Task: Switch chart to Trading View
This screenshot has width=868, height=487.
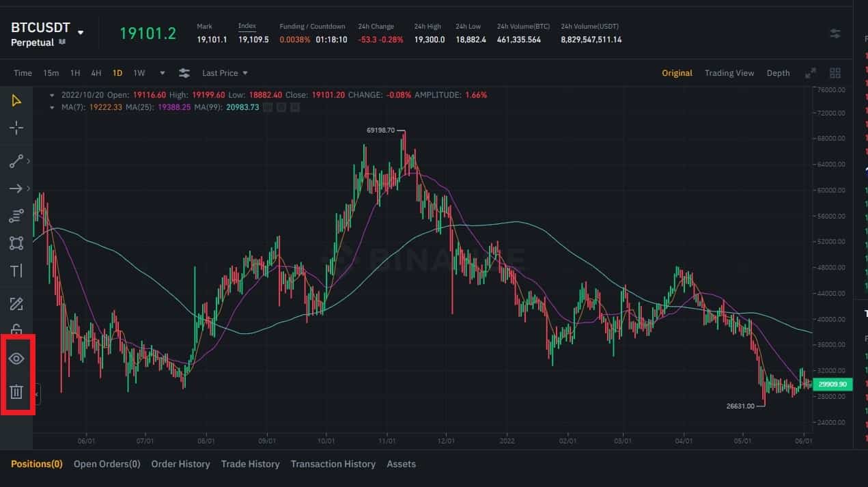Action: click(x=729, y=73)
